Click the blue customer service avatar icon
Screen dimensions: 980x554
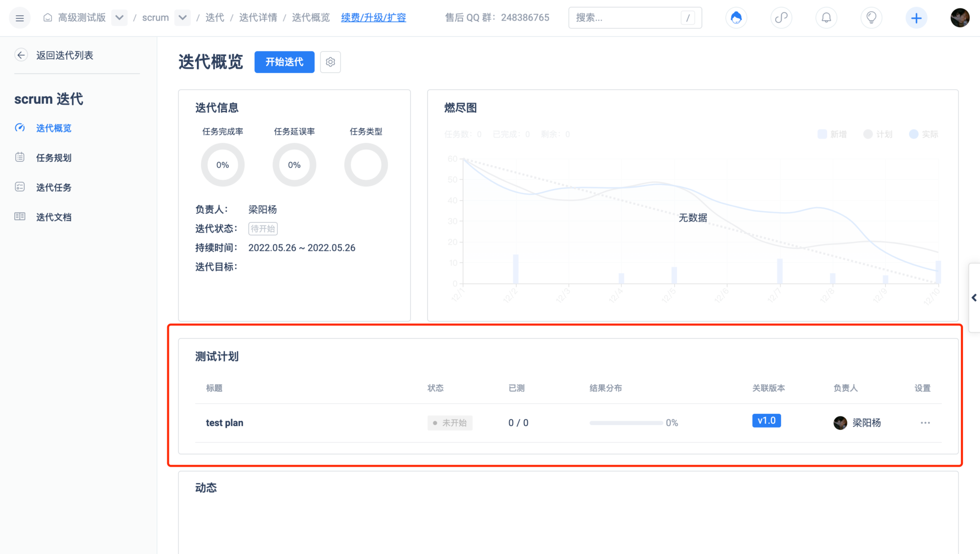click(736, 18)
